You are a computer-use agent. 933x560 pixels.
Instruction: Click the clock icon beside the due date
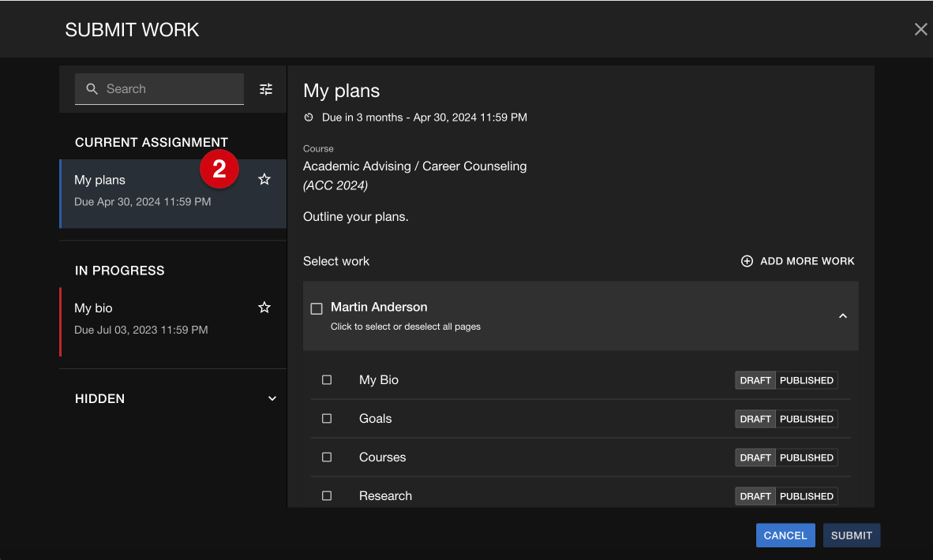point(308,117)
